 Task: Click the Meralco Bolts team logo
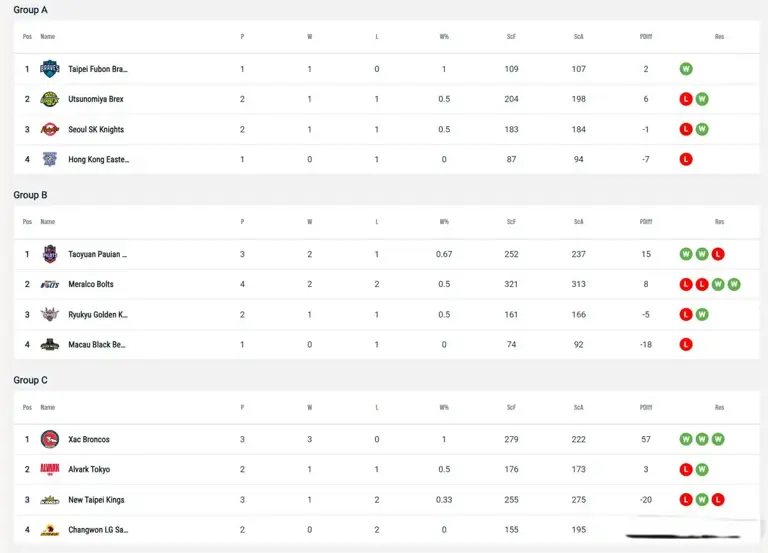pos(50,284)
